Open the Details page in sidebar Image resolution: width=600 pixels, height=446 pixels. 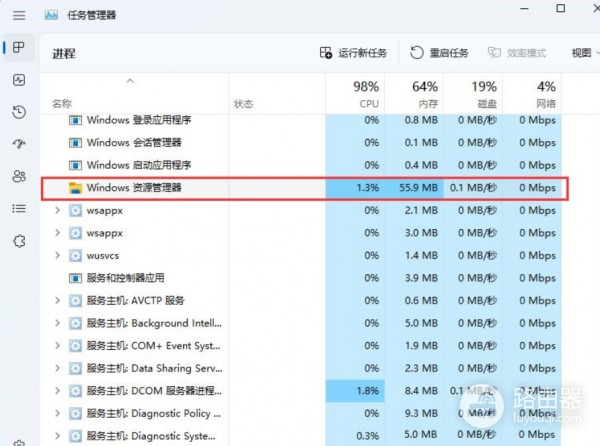[x=19, y=208]
